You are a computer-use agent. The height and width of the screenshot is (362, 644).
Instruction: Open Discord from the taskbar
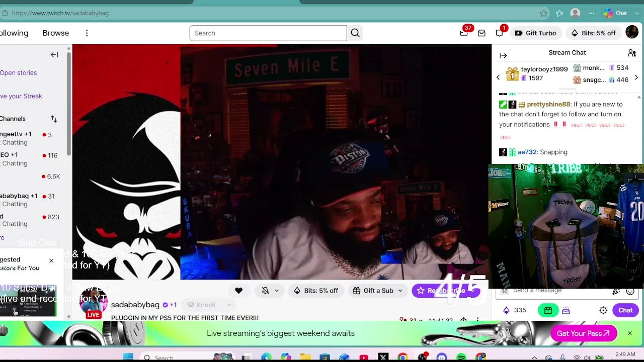point(442,357)
